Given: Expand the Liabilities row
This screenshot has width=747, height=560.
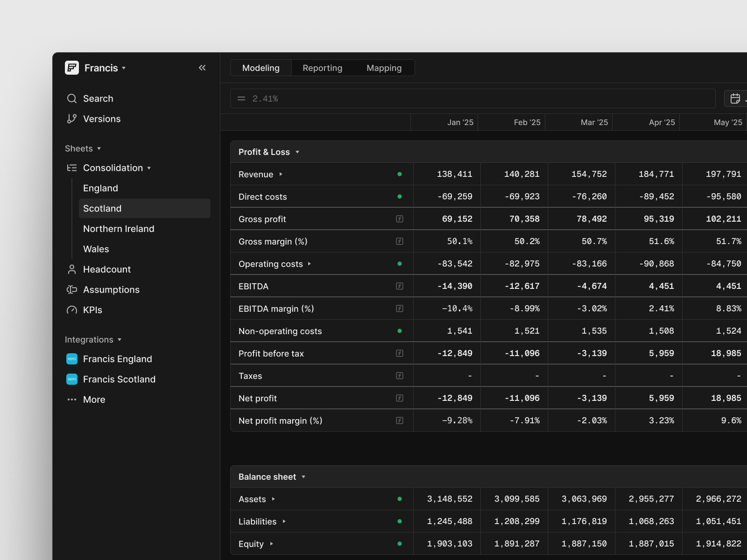Looking at the screenshot, I should pos(284,521).
